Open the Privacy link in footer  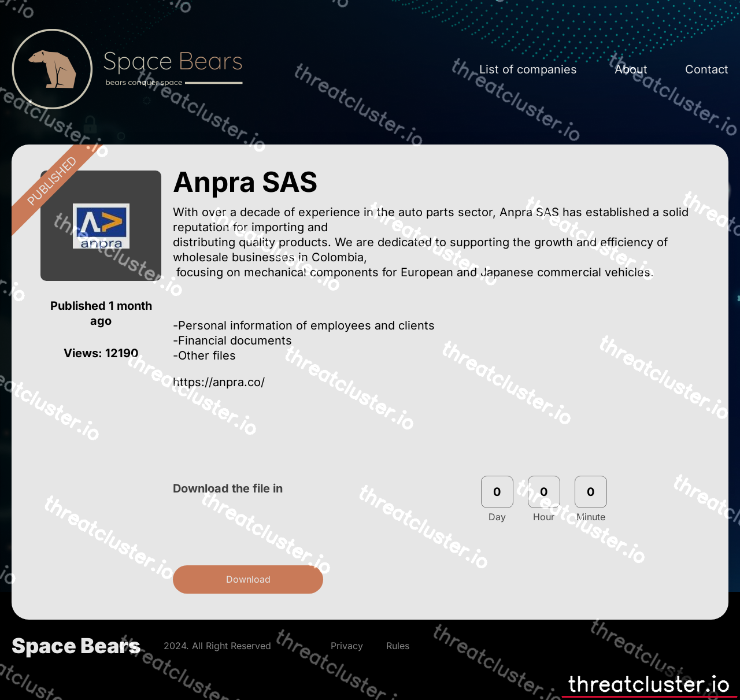(347, 646)
